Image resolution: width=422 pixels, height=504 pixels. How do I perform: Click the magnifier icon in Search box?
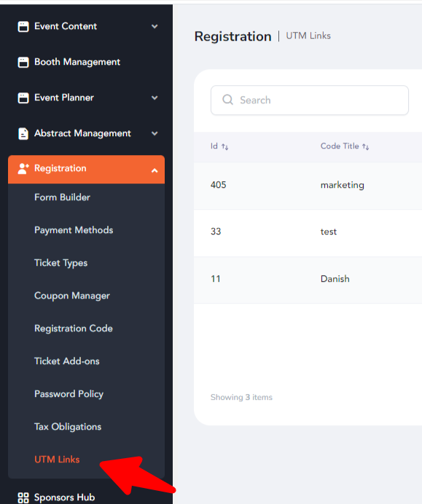[227, 100]
